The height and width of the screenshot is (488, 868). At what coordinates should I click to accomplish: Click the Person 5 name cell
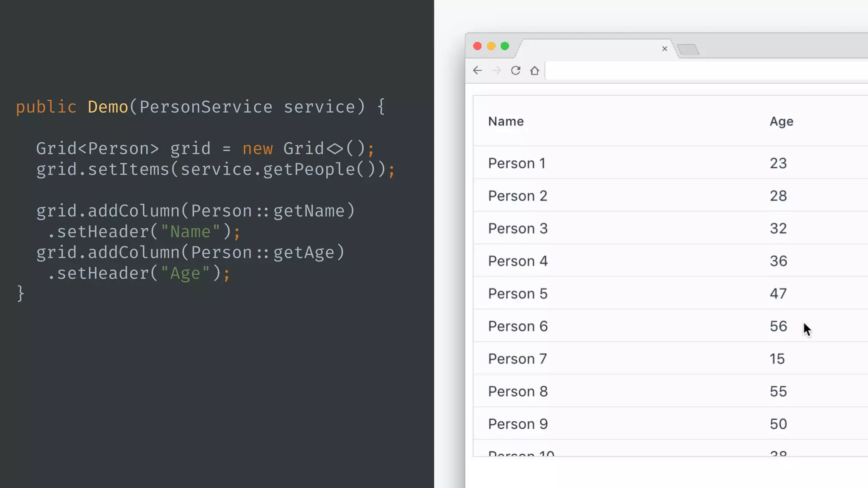tap(518, 294)
